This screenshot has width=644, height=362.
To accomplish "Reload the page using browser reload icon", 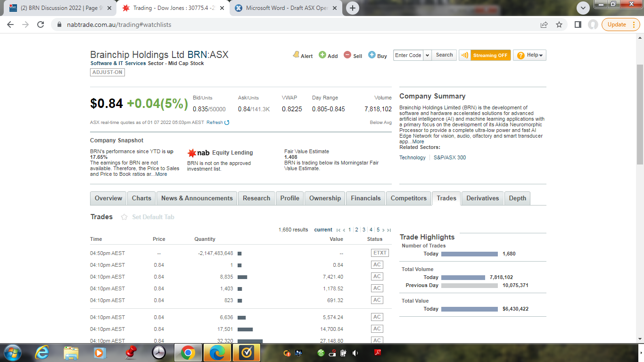I will (41, 25).
